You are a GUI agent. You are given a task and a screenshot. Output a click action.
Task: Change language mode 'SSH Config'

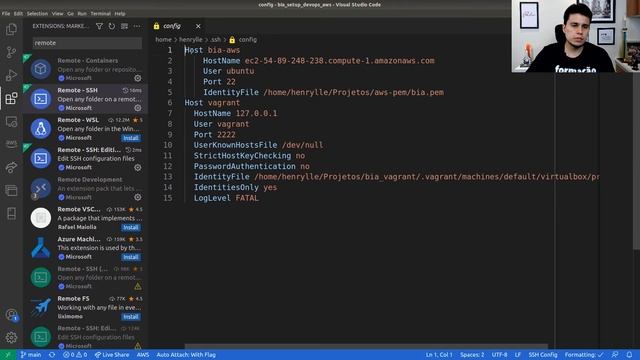tap(543, 355)
